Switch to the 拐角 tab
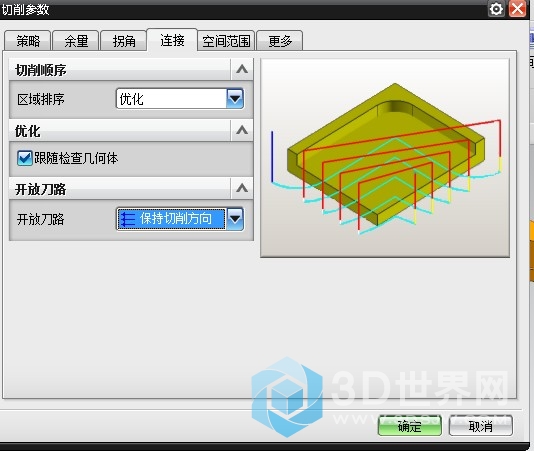 pyautogui.click(x=124, y=41)
